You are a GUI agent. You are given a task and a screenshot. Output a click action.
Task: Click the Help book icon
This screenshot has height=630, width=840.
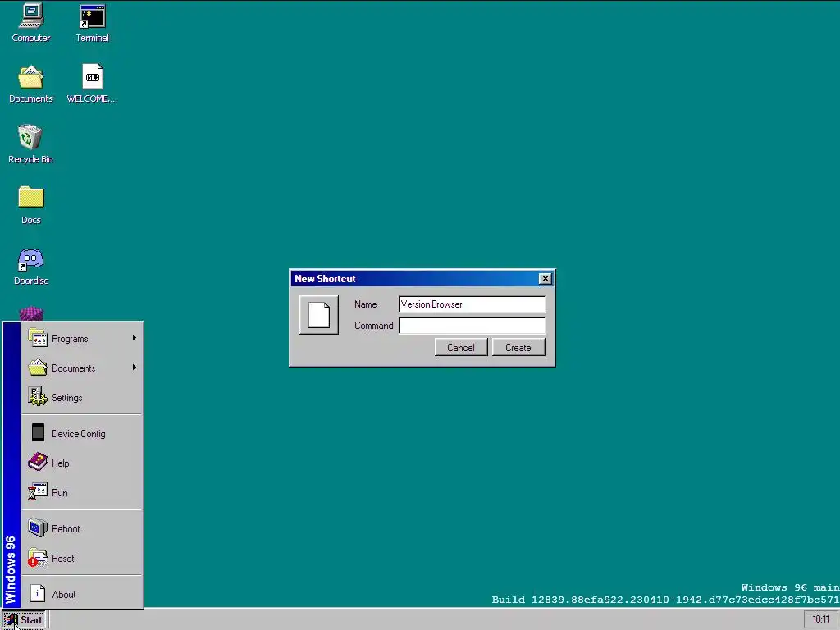pyautogui.click(x=38, y=463)
